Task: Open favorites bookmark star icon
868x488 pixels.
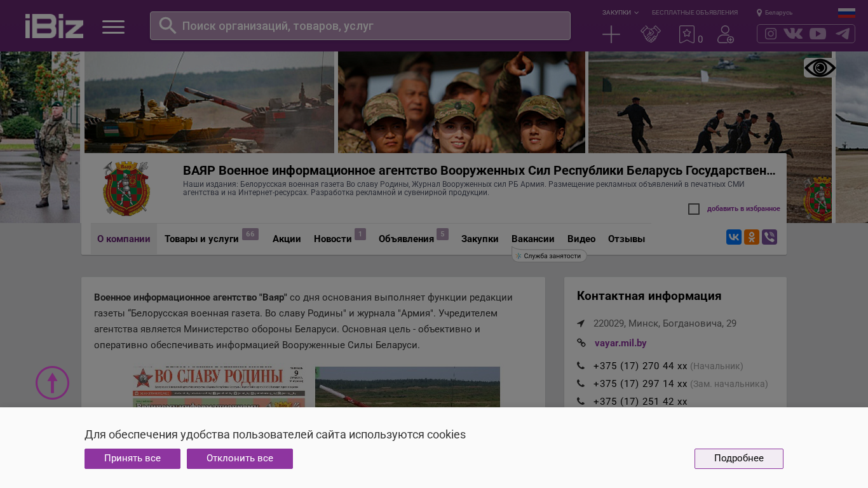Action: click(x=687, y=34)
